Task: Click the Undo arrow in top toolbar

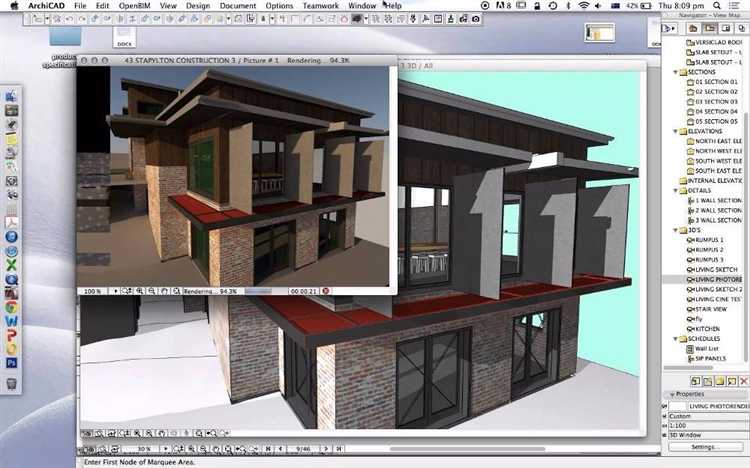Action: click(x=69, y=19)
